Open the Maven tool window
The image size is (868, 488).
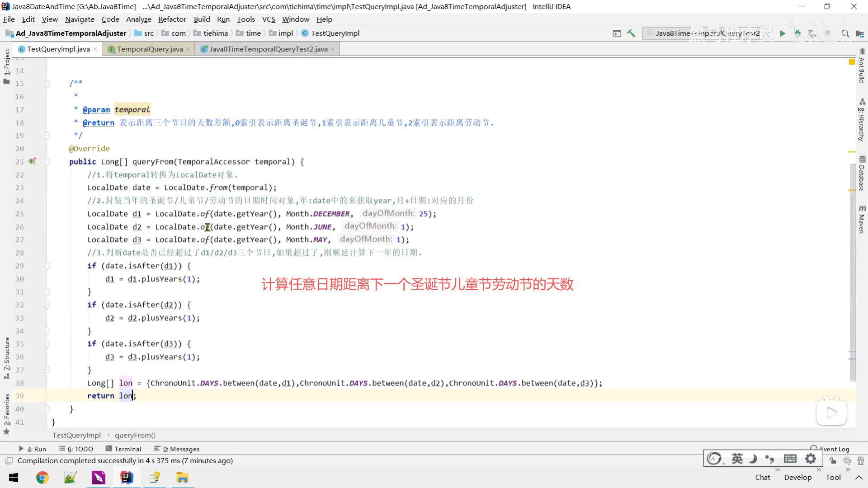pos(862,220)
